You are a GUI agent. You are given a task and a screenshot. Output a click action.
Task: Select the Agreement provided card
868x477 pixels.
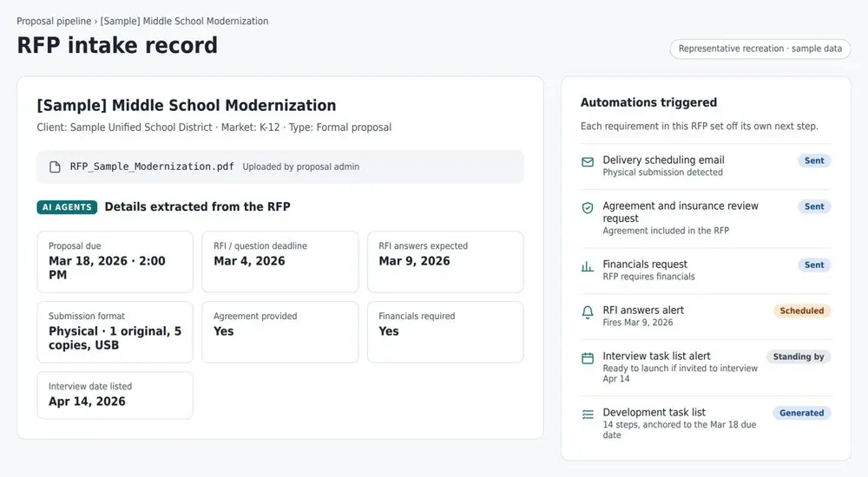coord(280,332)
